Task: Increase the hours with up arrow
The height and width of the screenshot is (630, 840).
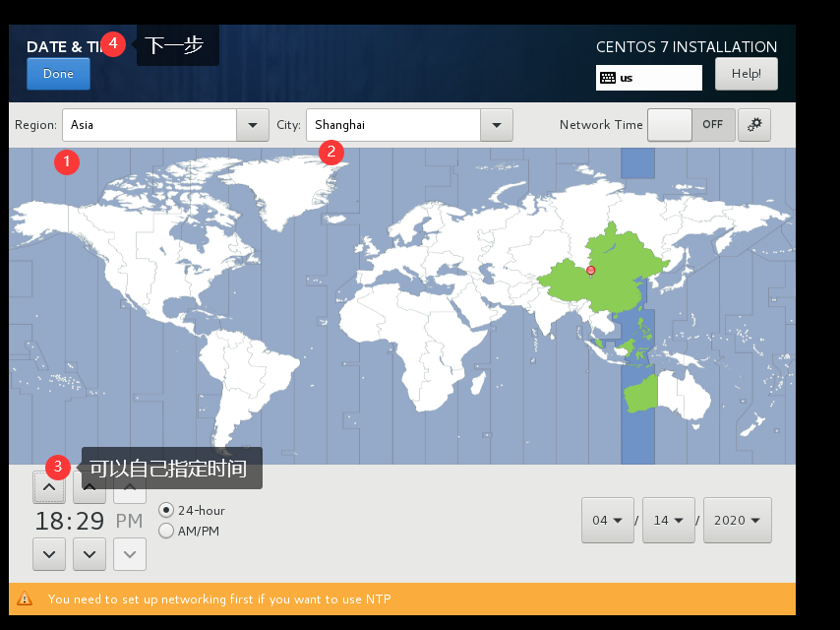Action: point(49,487)
